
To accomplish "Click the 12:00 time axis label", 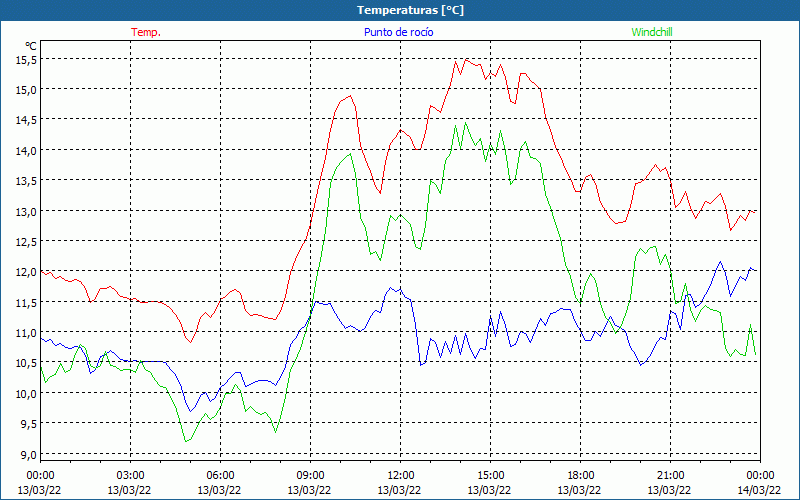I will coord(400,476).
